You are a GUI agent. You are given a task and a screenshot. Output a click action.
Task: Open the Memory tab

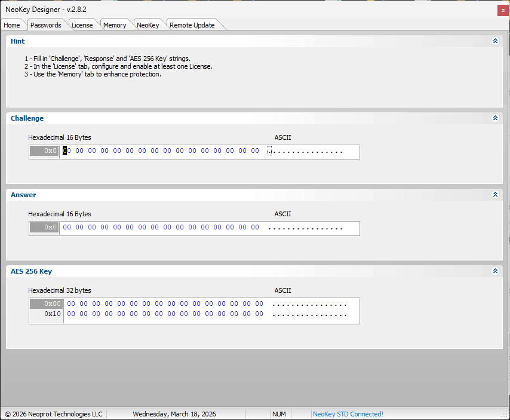pos(115,25)
